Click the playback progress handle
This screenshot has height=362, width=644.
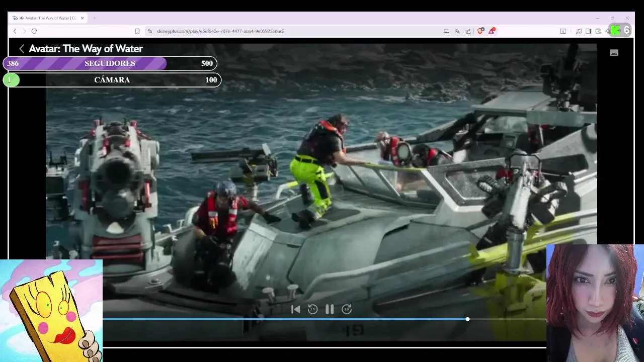click(x=467, y=319)
